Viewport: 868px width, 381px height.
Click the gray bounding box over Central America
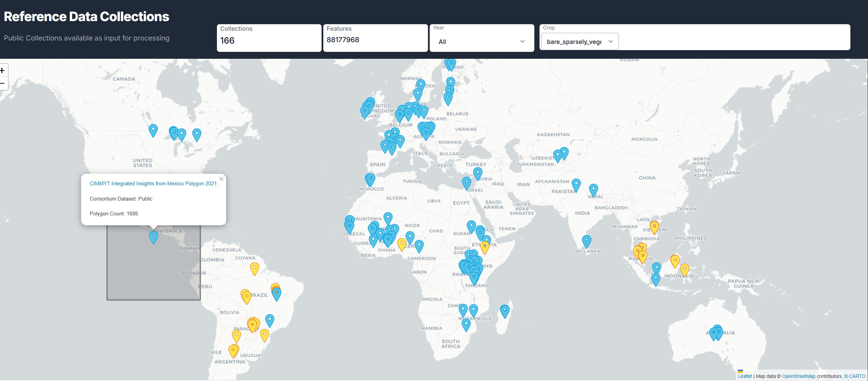pyautogui.click(x=154, y=273)
